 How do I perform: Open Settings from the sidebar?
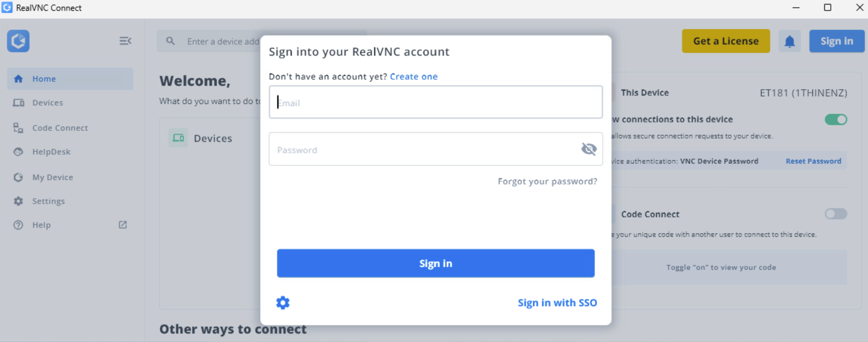coord(48,201)
